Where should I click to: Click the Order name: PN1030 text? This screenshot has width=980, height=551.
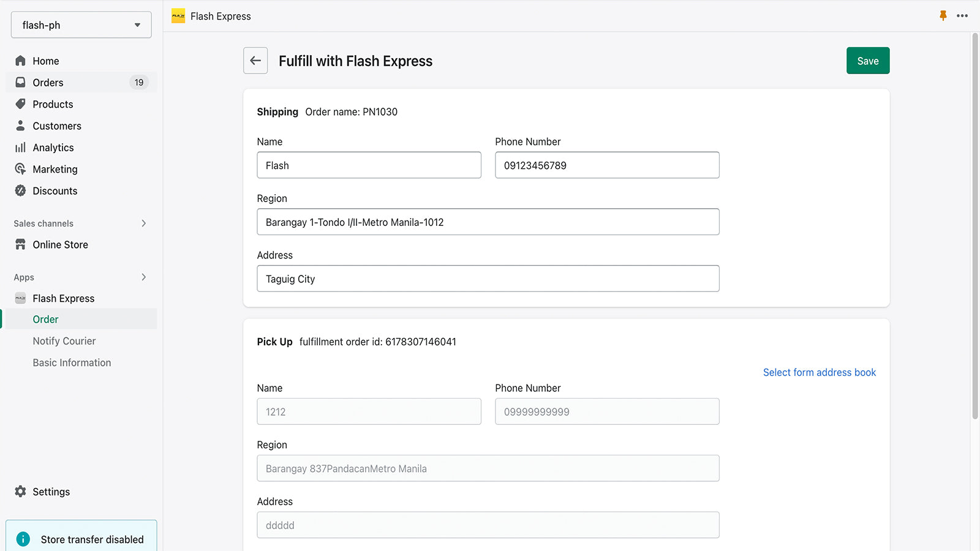[x=351, y=111]
